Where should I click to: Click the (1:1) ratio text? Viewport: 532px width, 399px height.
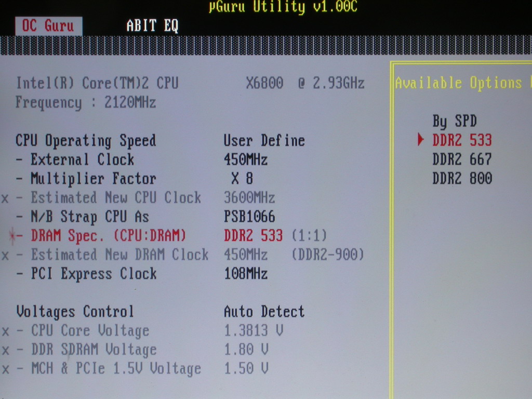(309, 235)
